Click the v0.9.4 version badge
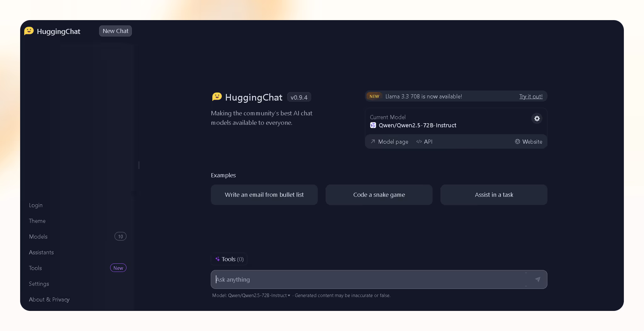 click(299, 97)
